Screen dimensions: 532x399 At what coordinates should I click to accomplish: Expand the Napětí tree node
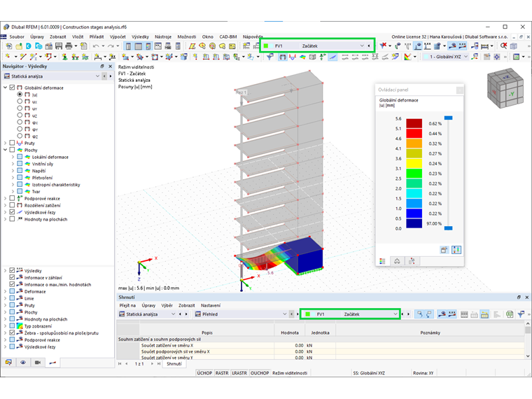pyautogui.click(x=13, y=171)
